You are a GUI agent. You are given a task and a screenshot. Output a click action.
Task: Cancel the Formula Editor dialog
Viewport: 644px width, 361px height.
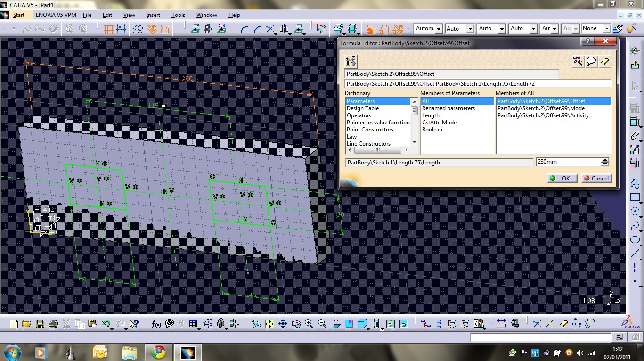pos(596,178)
